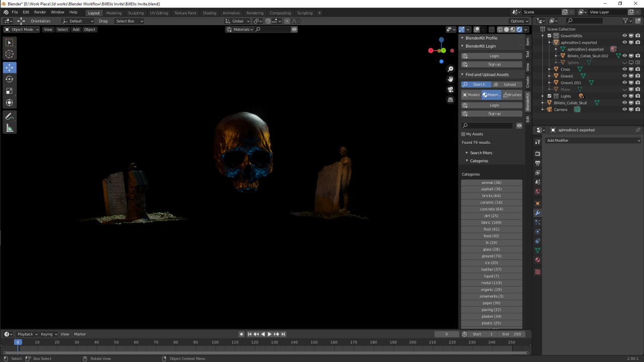Expand the Search filters section
This screenshot has height=362, width=644.
480,153
